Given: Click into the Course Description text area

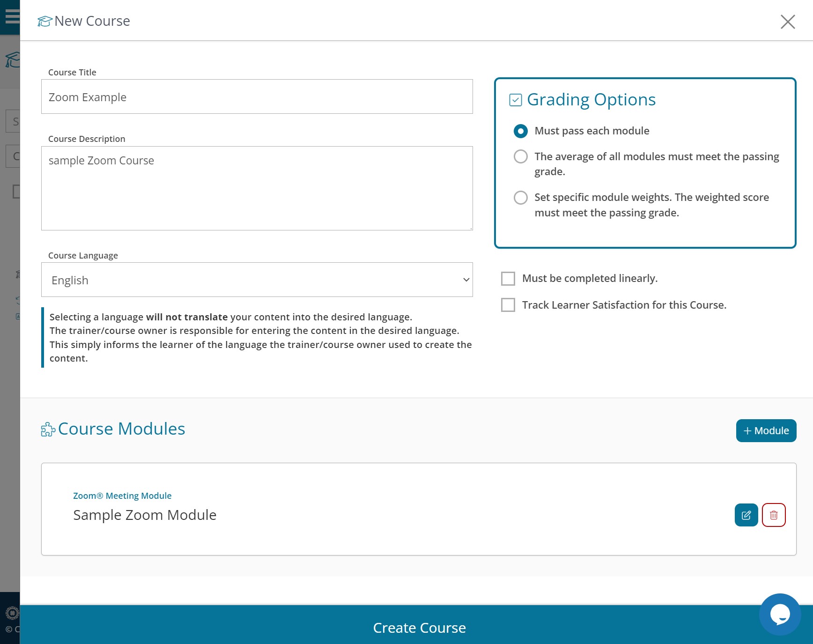Looking at the screenshot, I should 257,188.
